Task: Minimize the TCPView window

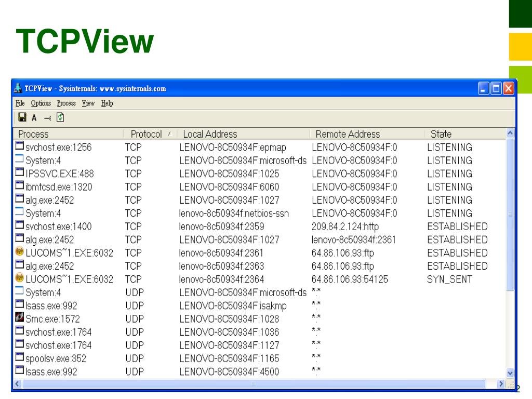Action: (483, 88)
